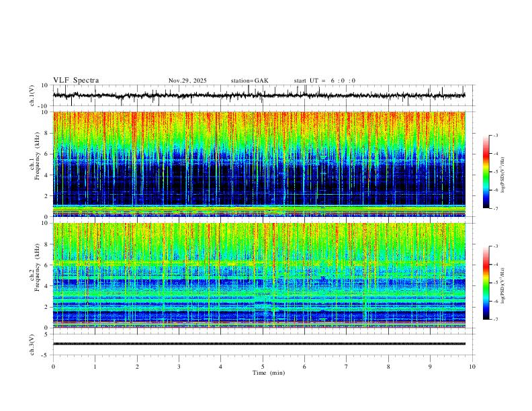Click the "-5" tick on upper color bar

tap(496, 172)
